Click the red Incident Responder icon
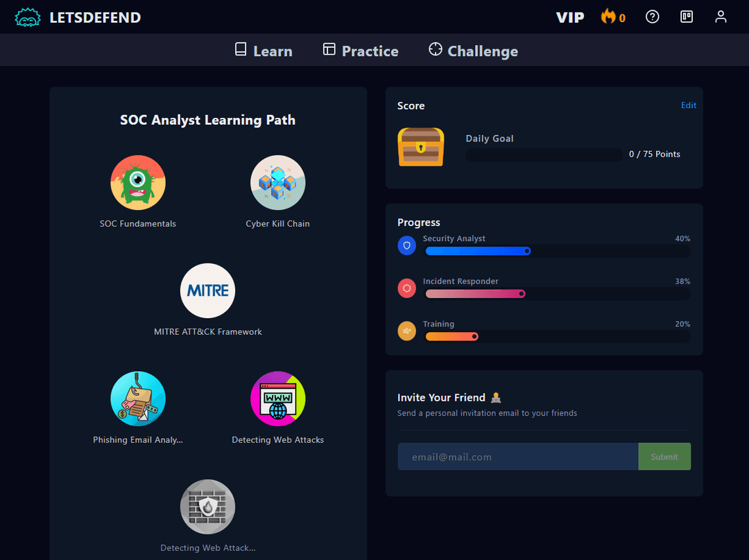 (406, 288)
